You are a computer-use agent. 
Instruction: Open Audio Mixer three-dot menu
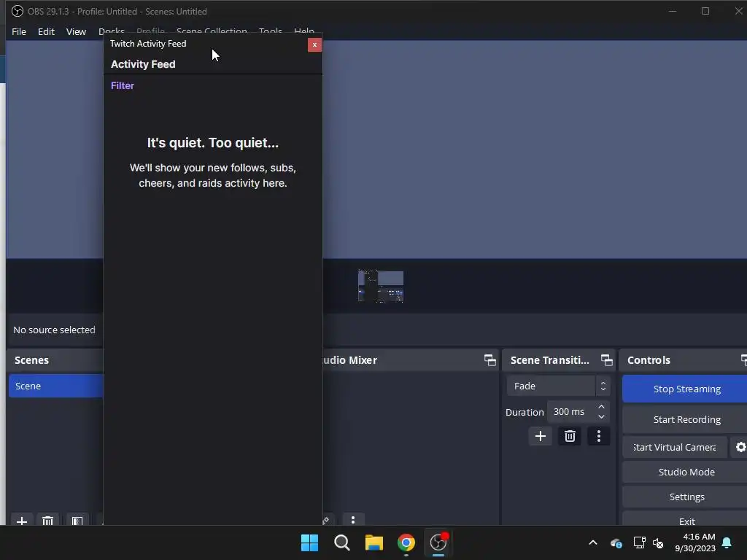click(x=353, y=519)
